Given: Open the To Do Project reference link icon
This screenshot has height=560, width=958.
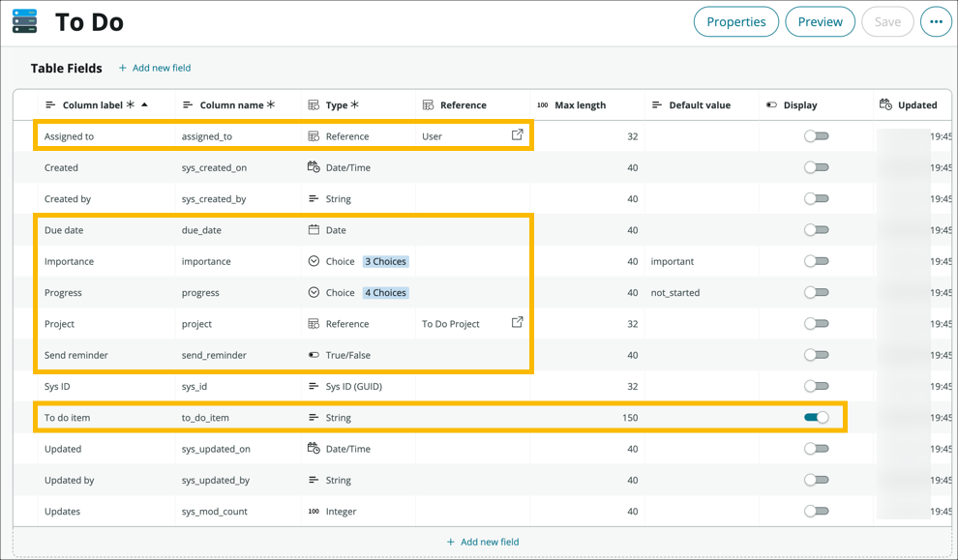Looking at the screenshot, I should pos(517,323).
